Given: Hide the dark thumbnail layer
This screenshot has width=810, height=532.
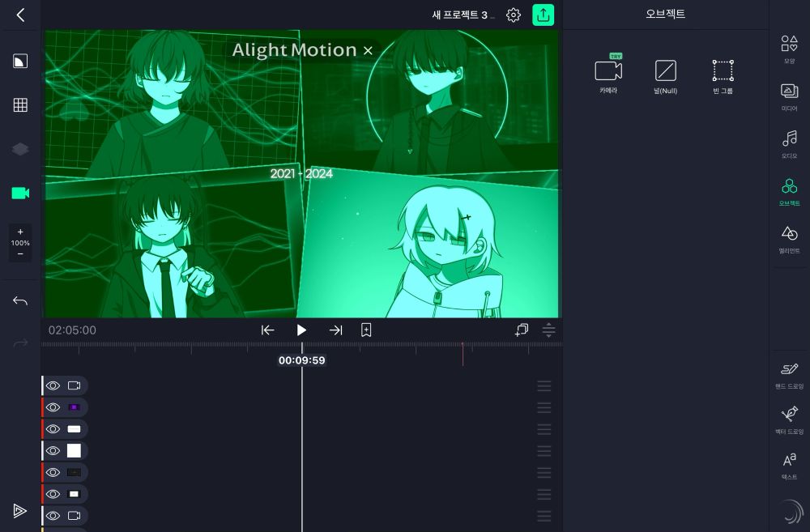Looking at the screenshot, I should 53,473.
